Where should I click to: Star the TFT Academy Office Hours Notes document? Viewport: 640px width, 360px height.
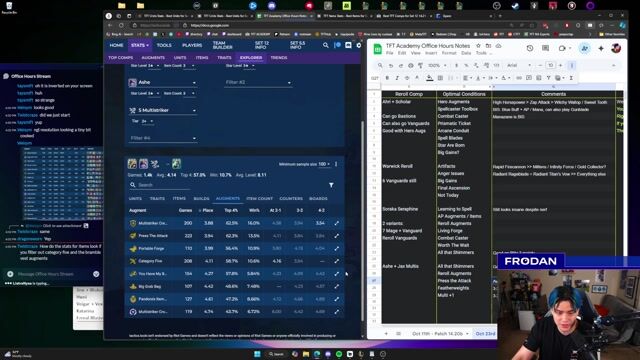point(478,46)
